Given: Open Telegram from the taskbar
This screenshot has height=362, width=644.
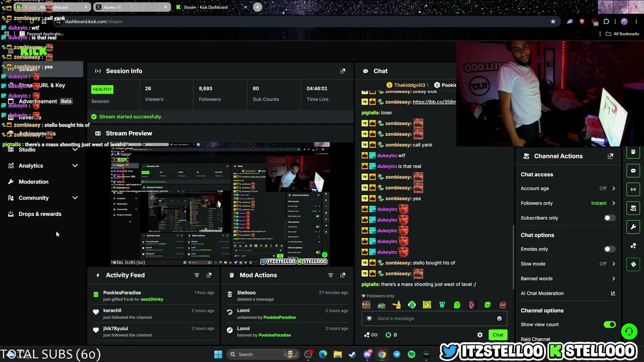Looking at the screenshot, I should pyautogui.click(x=397, y=354).
